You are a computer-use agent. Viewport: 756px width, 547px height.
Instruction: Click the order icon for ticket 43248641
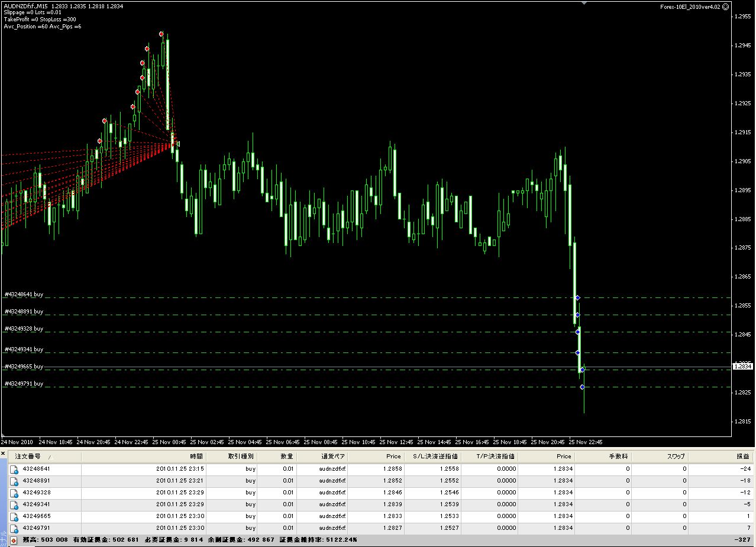tap(14, 469)
